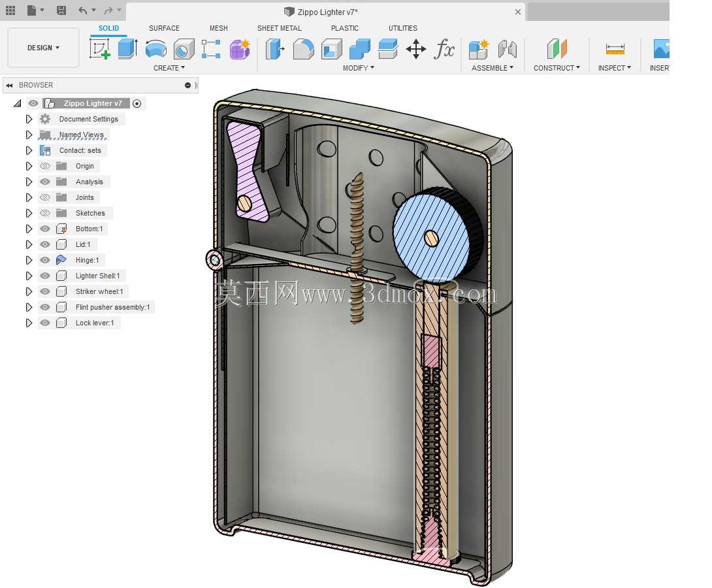Switch to the Plastic tab
712x588 pixels.
345,28
